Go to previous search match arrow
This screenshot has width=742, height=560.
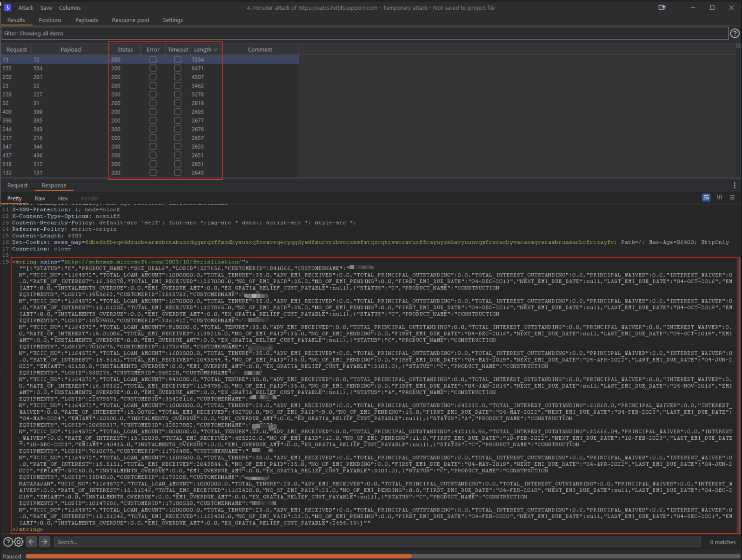(x=32, y=542)
